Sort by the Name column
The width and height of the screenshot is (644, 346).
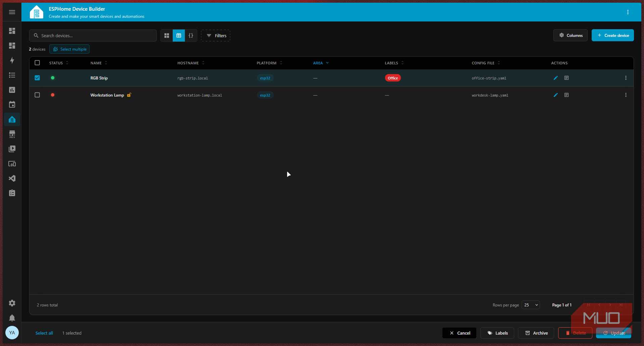pyautogui.click(x=99, y=63)
